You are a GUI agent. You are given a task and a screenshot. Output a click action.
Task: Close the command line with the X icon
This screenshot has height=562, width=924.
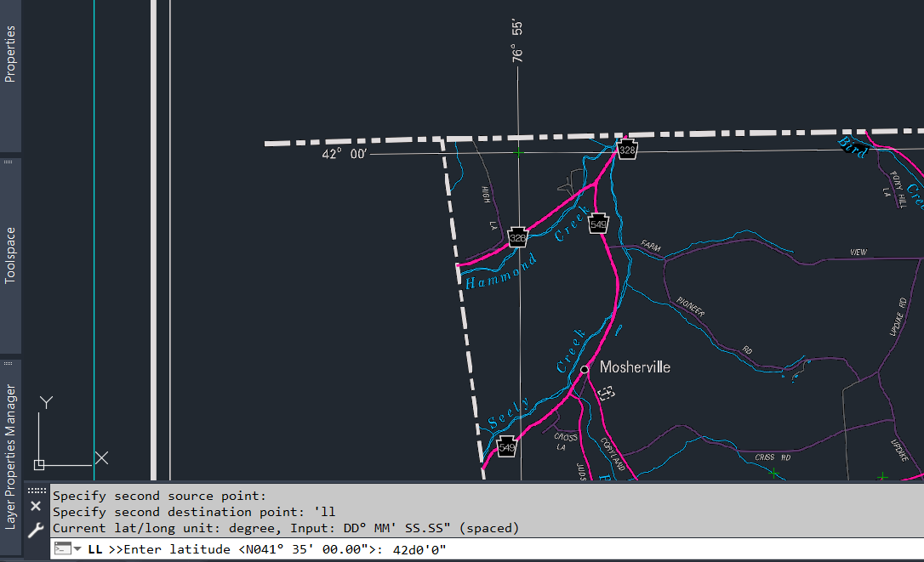36,505
